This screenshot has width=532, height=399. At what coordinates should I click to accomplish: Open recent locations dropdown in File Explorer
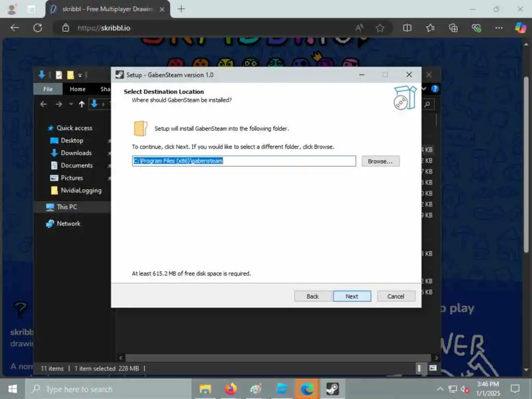pos(71,104)
